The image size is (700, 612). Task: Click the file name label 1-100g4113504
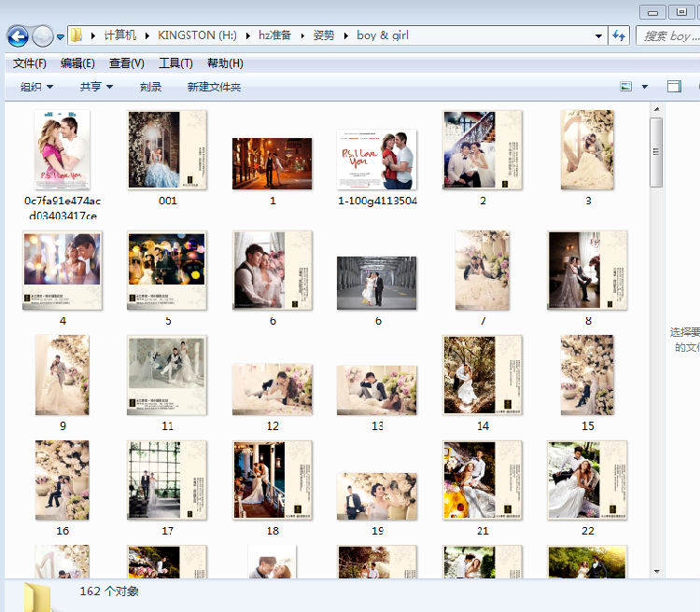click(377, 201)
